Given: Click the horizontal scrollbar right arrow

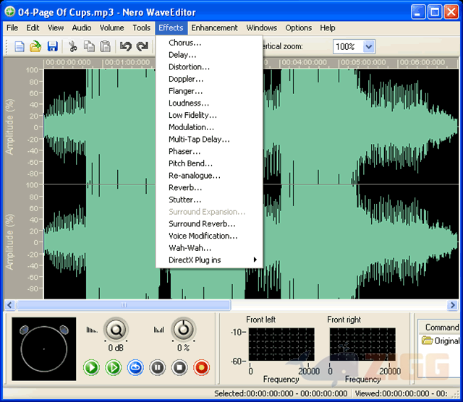Looking at the screenshot, I should click(x=452, y=305).
